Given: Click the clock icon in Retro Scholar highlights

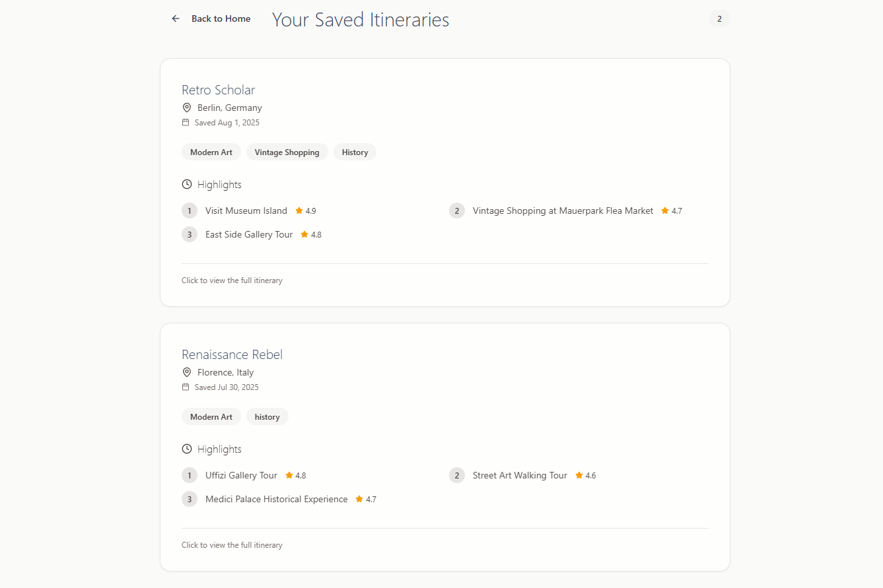Looking at the screenshot, I should 187,185.
